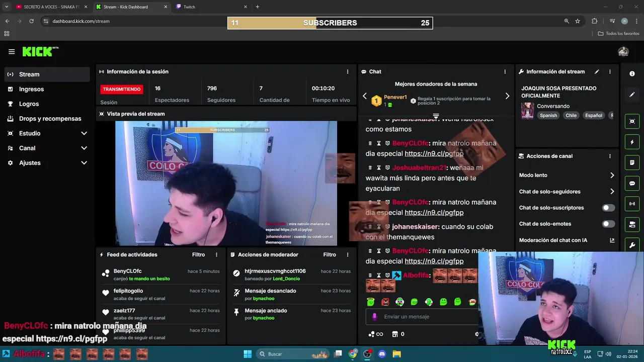Image resolution: width=644 pixels, height=362 pixels.
Task: Click bynachoo under Mensaje desanclado
Action: click(264, 298)
